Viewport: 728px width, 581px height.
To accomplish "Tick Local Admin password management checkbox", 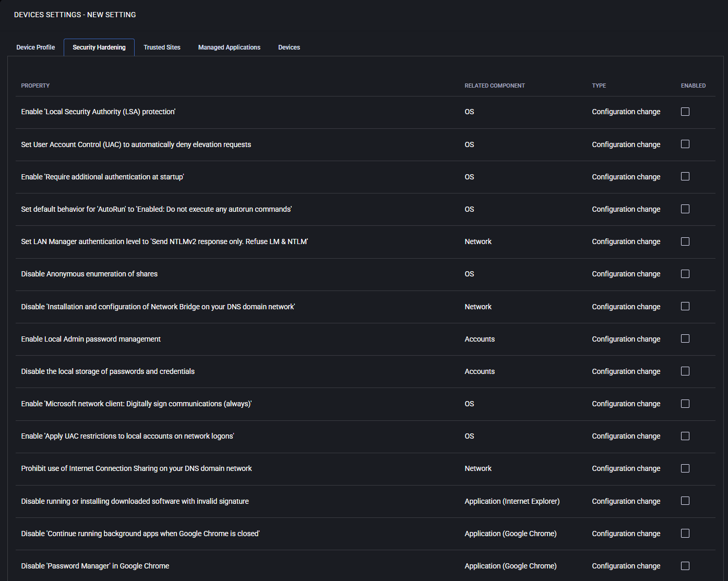I will coord(685,338).
